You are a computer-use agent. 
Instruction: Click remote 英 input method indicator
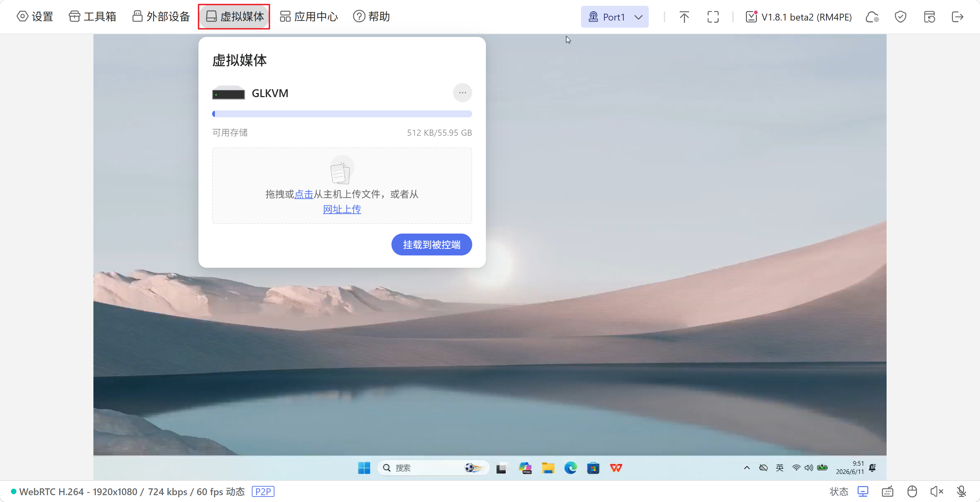point(780,468)
